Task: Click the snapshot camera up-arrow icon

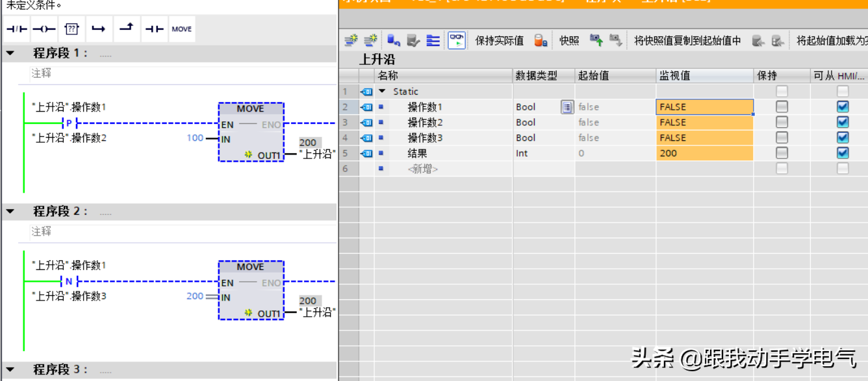Action: 596,40
